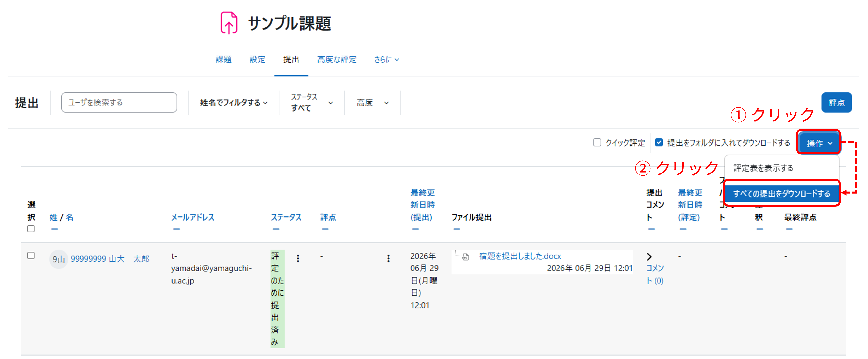Sort by 最終更新日時 (評定) header

pos(690,205)
